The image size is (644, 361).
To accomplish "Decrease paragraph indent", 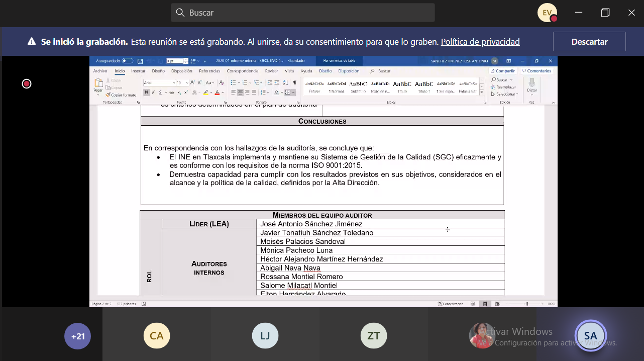I will click(270, 82).
